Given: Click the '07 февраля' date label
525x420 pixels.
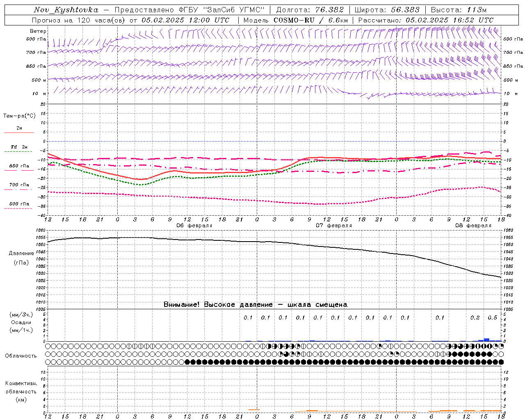Looking at the screenshot, I should point(334,226).
